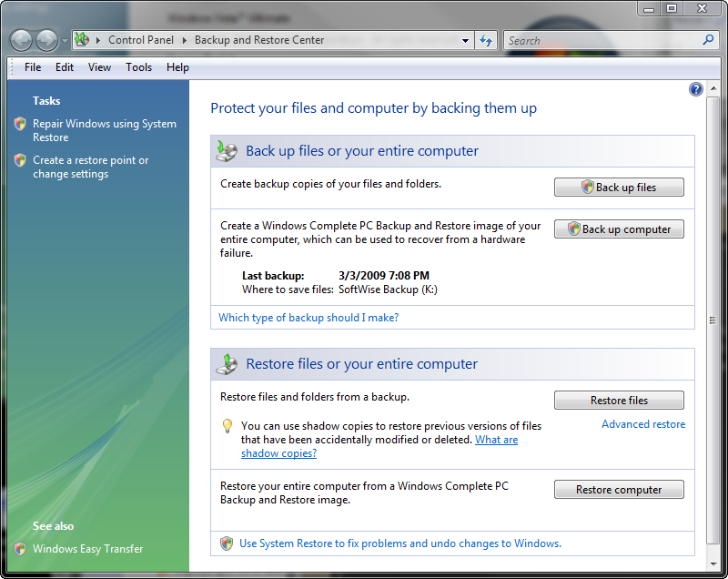Open Create a restore point or change settings
Viewport: 728px width, 579px height.
(90, 168)
